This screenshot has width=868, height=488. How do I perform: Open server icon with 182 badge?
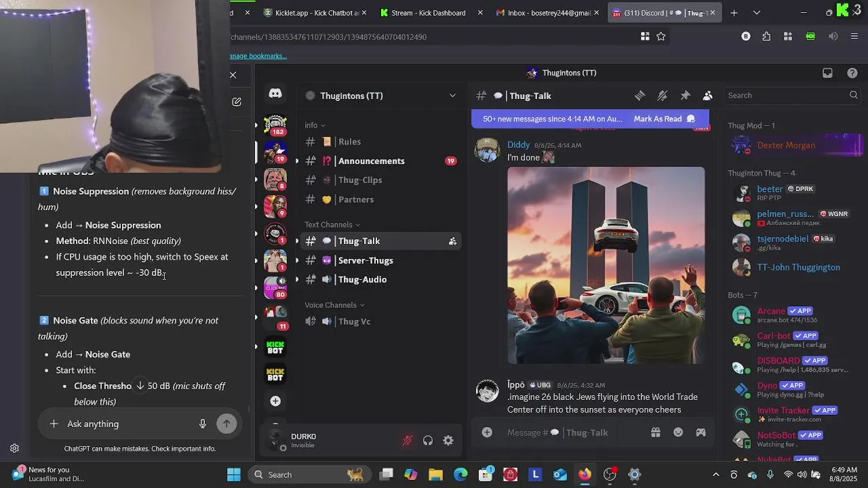pyautogui.click(x=275, y=125)
